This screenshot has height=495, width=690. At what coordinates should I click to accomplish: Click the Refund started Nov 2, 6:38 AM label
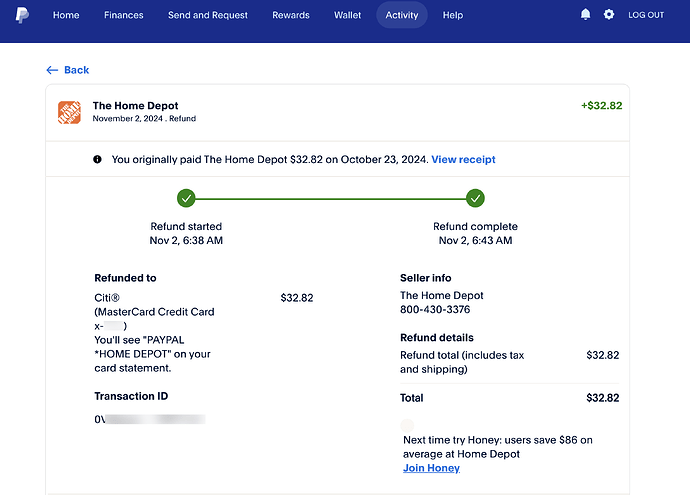pos(186,233)
